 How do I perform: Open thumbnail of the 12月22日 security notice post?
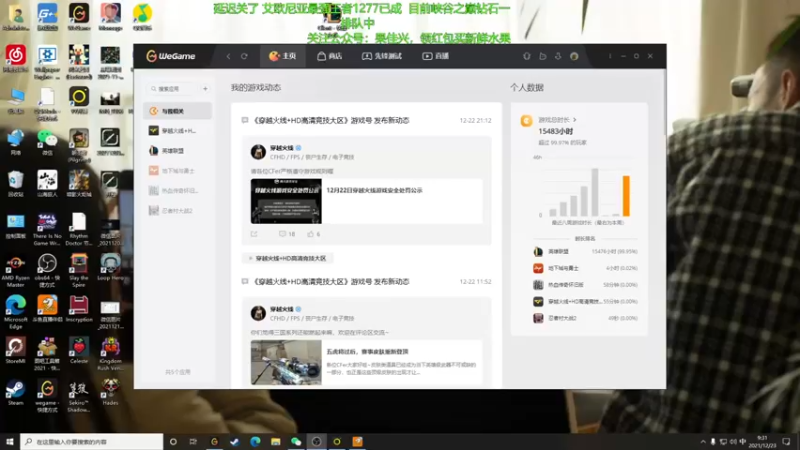point(286,201)
